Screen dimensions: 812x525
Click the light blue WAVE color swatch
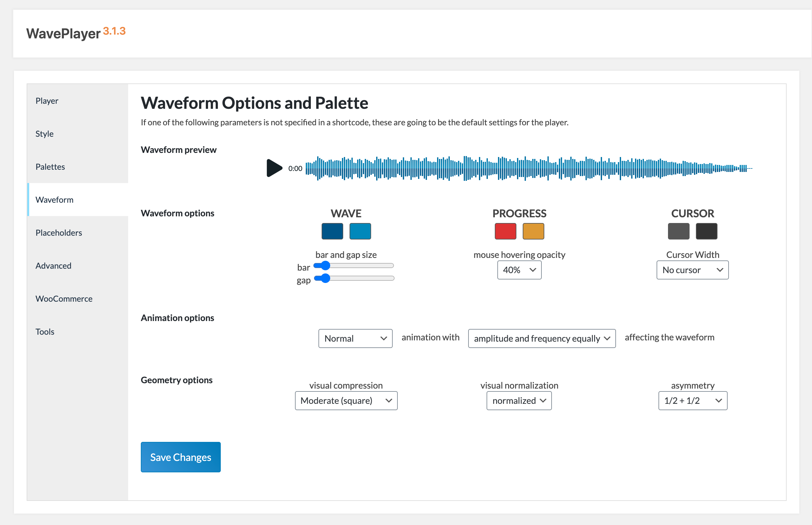tap(360, 232)
